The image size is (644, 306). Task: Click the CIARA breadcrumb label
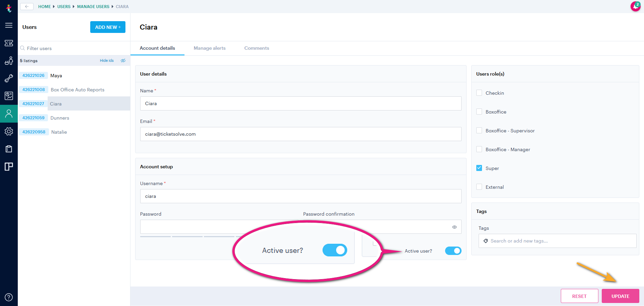tap(122, 6)
